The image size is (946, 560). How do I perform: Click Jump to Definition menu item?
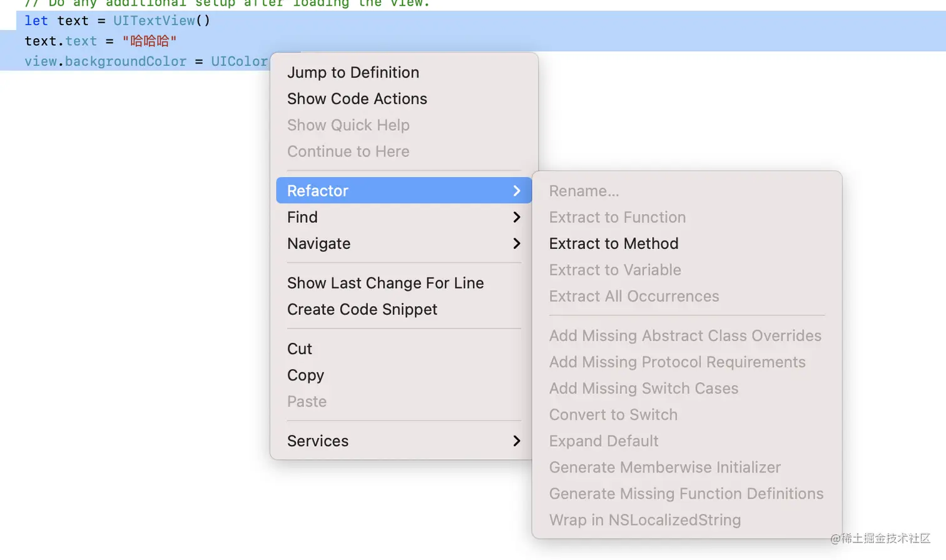pos(353,73)
